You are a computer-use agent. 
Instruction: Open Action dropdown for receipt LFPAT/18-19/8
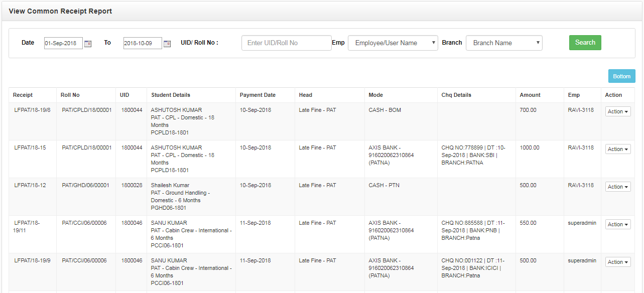click(x=618, y=111)
